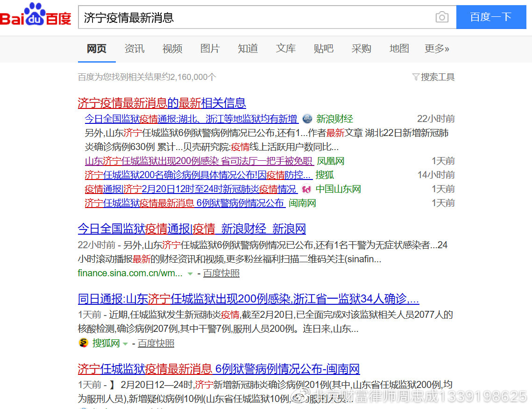
Task: Click the 济宁疫情最新消息的最新相关信息 heading link
Action: [162, 103]
